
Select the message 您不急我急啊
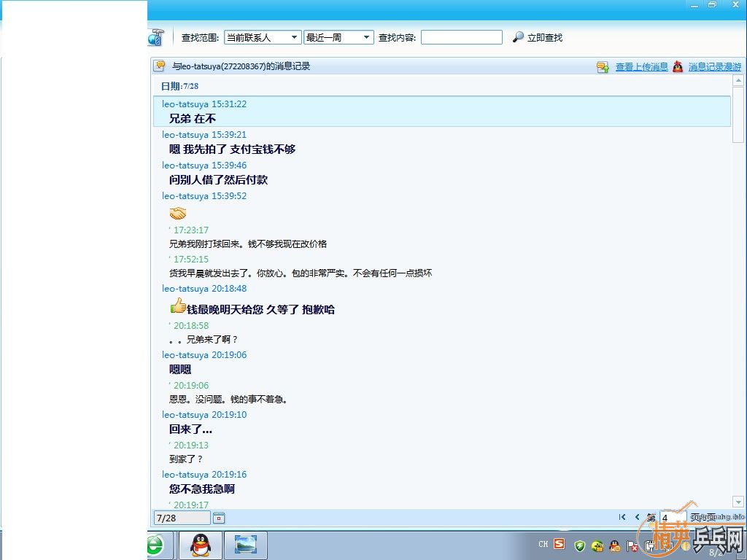click(x=202, y=489)
